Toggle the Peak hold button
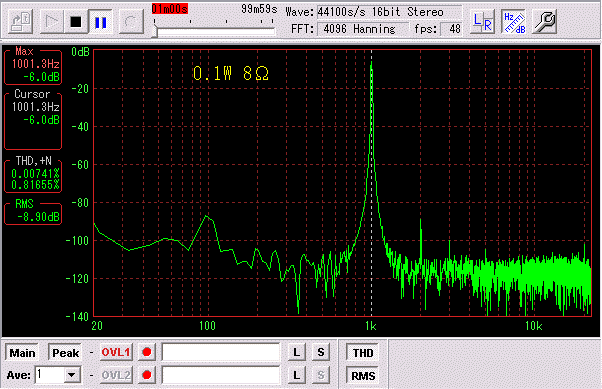602x389 pixels. tap(65, 353)
